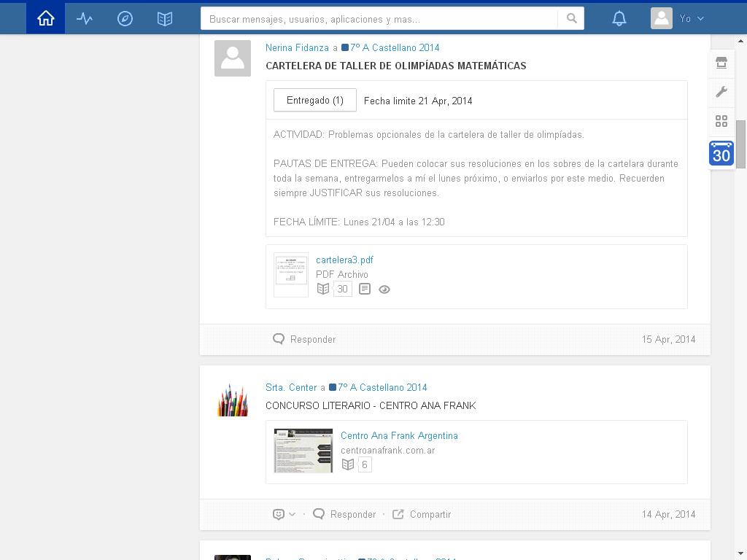Open the cartelera3.pdf thumbnail preview
This screenshot has height=560, width=747.
[x=291, y=275]
